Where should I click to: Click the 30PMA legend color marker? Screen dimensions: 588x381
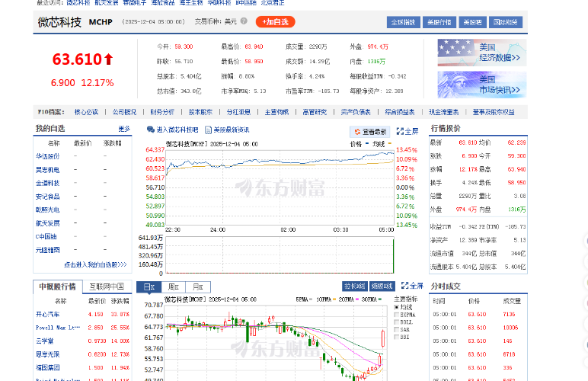[380, 299]
